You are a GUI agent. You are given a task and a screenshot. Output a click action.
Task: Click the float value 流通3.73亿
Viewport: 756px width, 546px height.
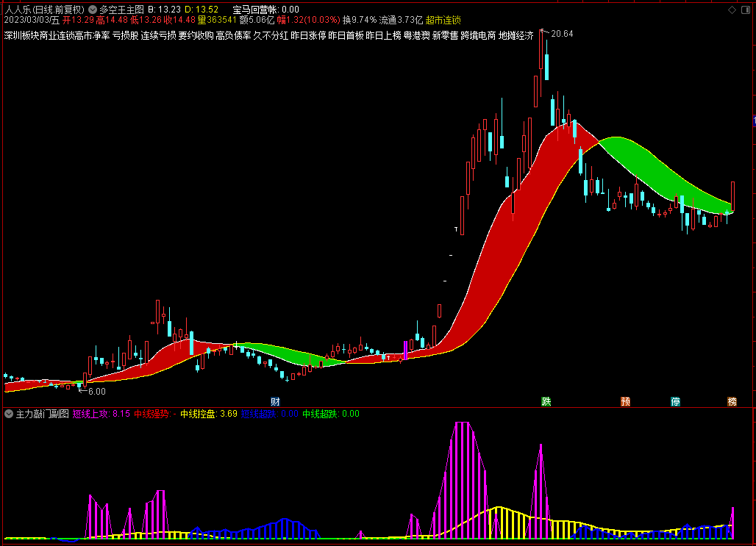(x=401, y=21)
